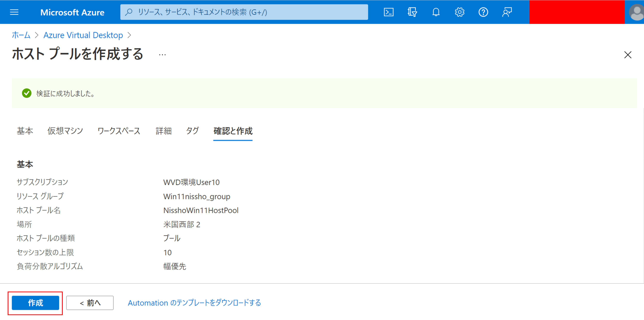Switch to the ワークスペース tab

click(119, 131)
